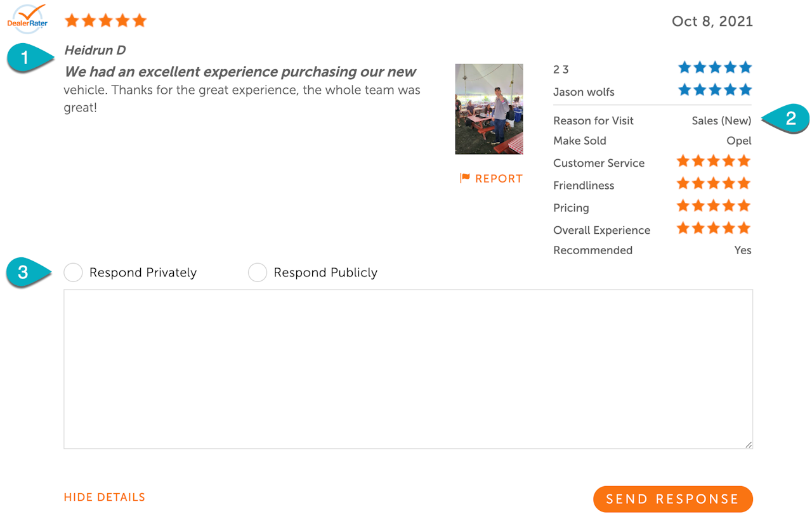Click the Friendliness star rating
Viewport: 812px width, 521px height.
(x=714, y=184)
